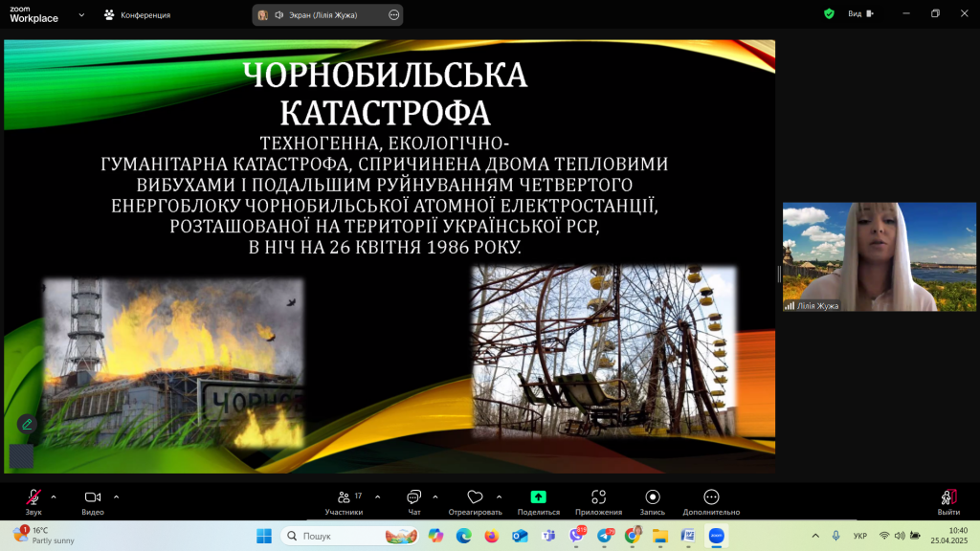Open options ellipsis on the screen share pill
Viewport: 980px width, 551px height.
[x=394, y=14]
